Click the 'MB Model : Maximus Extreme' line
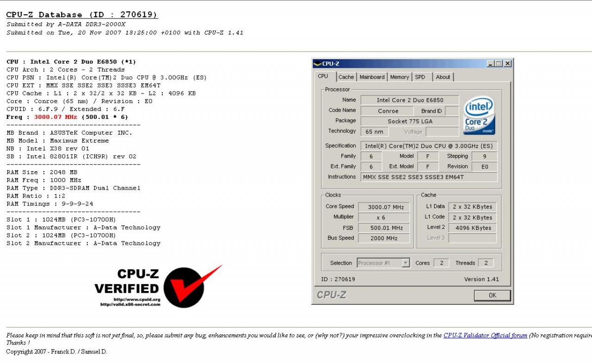592x364 pixels. (x=58, y=141)
